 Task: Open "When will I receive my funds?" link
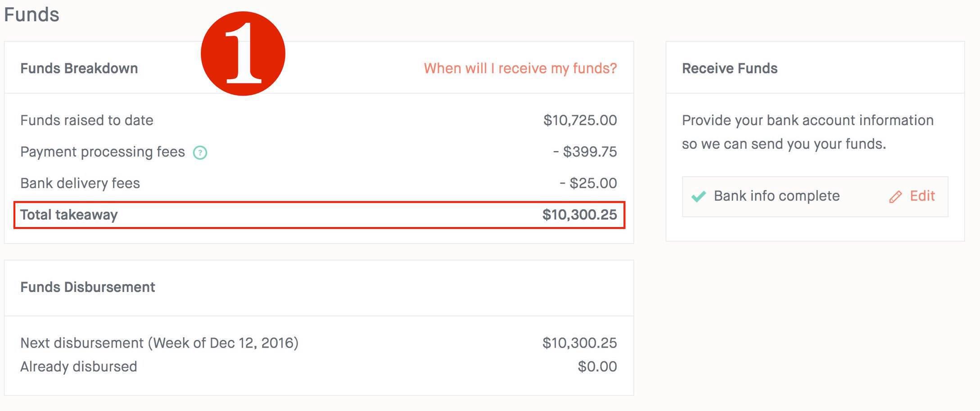[x=520, y=68]
